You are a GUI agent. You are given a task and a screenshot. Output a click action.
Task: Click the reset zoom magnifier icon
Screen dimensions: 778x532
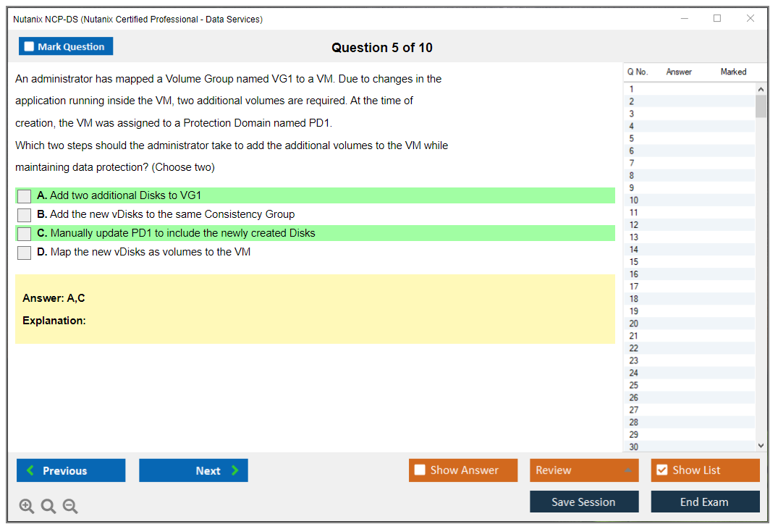[x=48, y=507]
